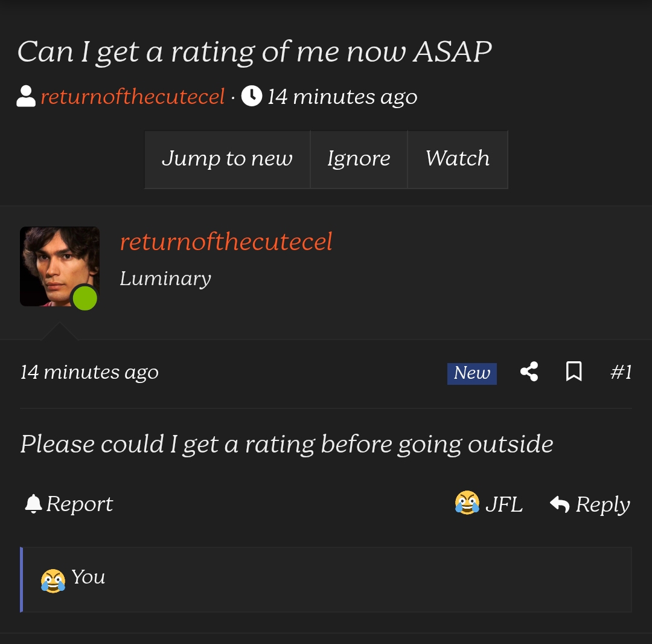Screen dimensions: 652x644
Task: Bookmark this post with the bookmark icon
Action: 574,372
